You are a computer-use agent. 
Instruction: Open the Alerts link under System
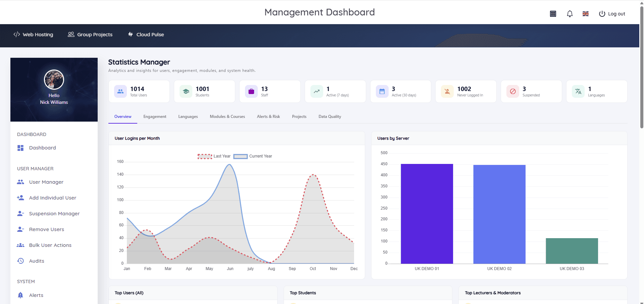pyautogui.click(x=36, y=295)
